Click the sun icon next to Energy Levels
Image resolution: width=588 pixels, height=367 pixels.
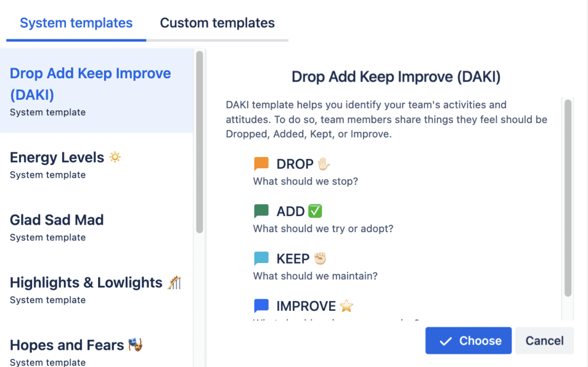[115, 156]
